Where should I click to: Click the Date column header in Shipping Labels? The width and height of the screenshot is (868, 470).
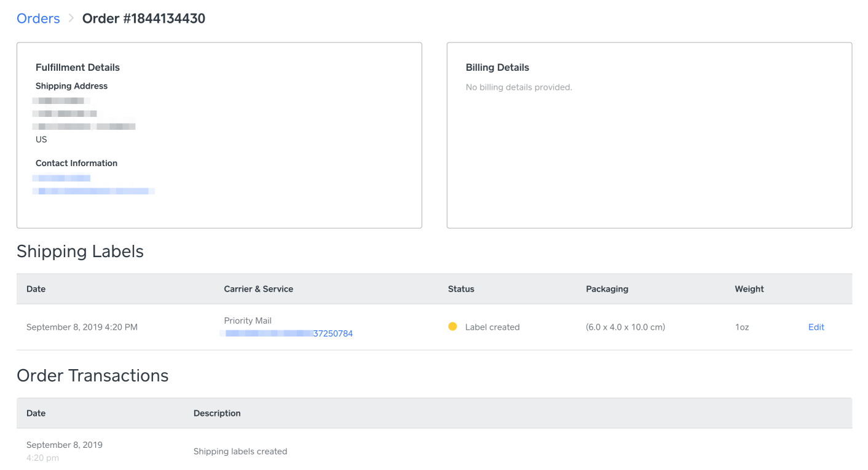pos(36,289)
